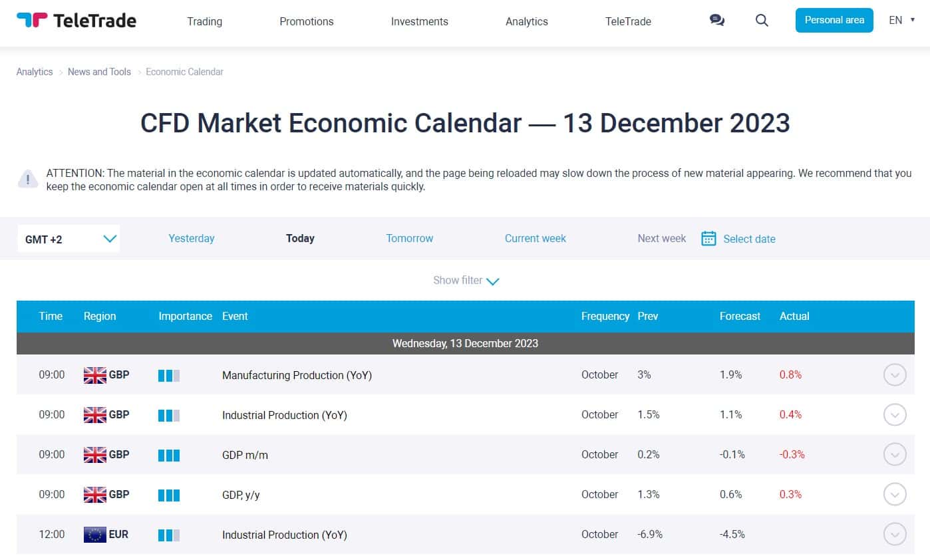Viewport: 930px width, 560px height.
Task: Open the chat bubbles icon
Action: tap(717, 21)
